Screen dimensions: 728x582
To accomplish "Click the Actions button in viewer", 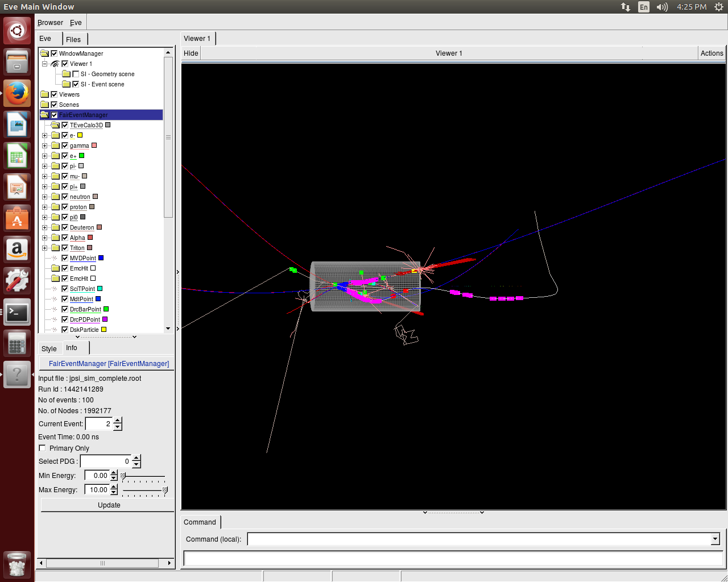I will (712, 53).
